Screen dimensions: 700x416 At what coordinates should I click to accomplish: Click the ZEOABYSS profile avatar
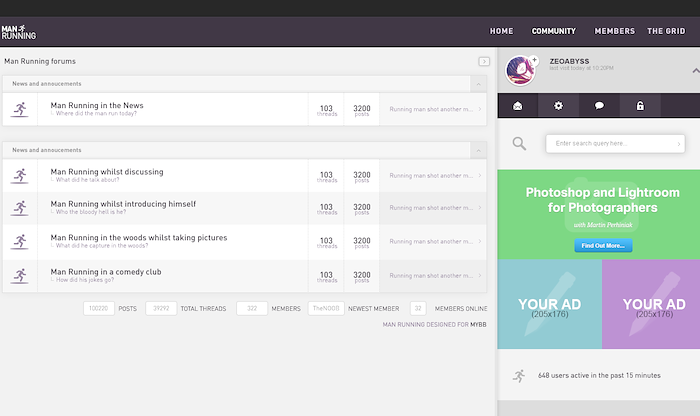[520, 71]
